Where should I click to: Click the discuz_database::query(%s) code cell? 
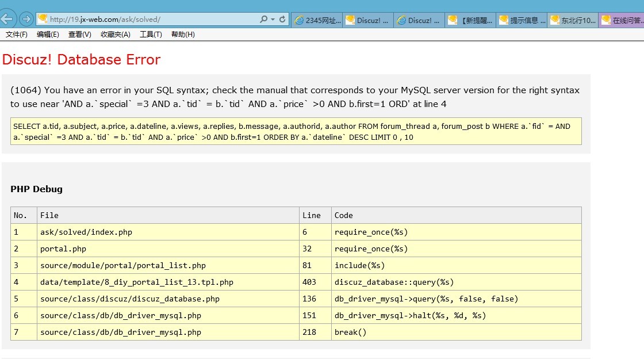coord(457,282)
